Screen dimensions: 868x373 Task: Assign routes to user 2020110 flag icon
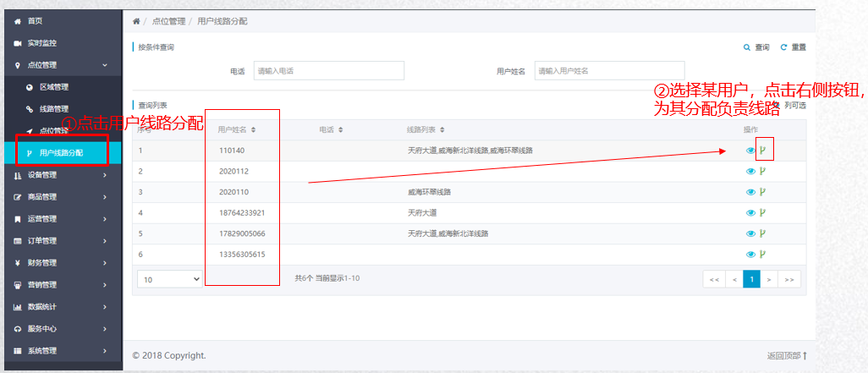763,191
